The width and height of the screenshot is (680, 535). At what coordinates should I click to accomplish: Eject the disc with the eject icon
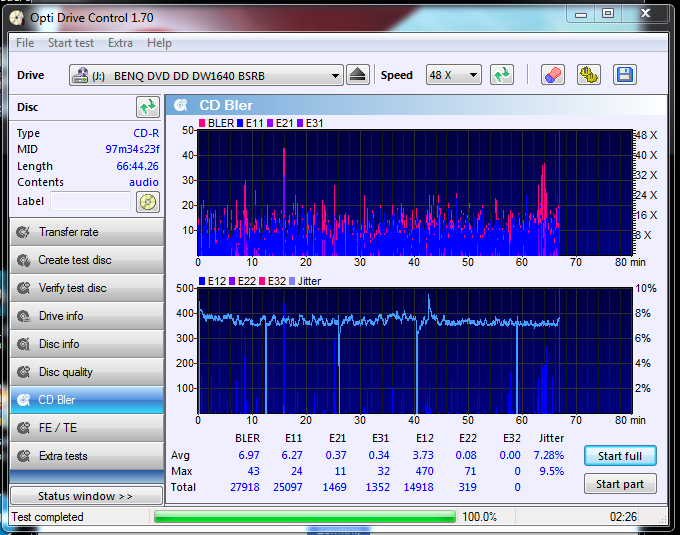point(358,75)
